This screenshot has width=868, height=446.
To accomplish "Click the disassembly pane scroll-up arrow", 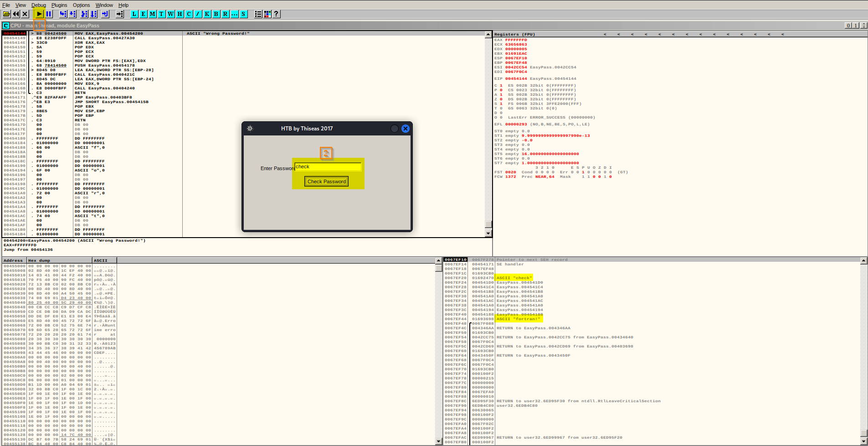I will click(488, 35).
